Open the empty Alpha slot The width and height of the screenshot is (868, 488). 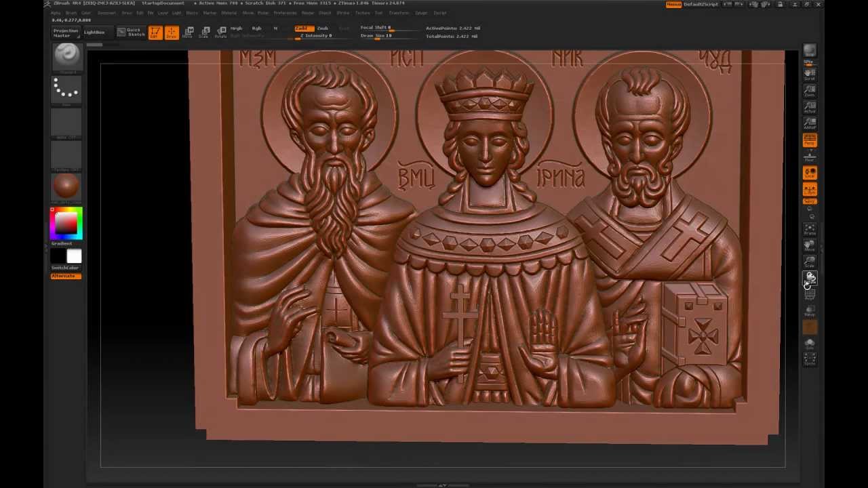point(66,122)
